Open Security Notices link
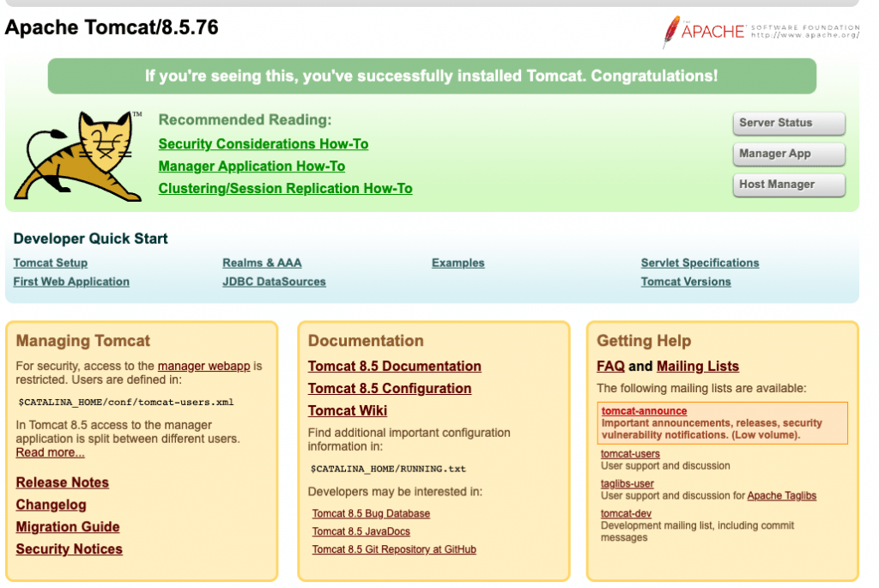Viewport: 879px width, 588px height. point(69,549)
